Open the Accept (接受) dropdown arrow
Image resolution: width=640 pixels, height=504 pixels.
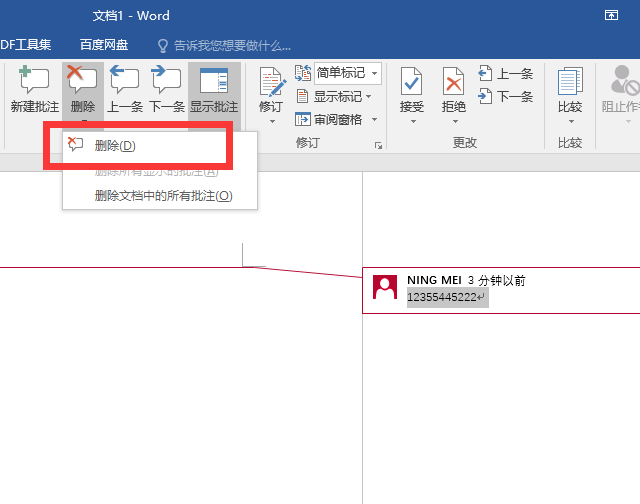[x=413, y=122]
